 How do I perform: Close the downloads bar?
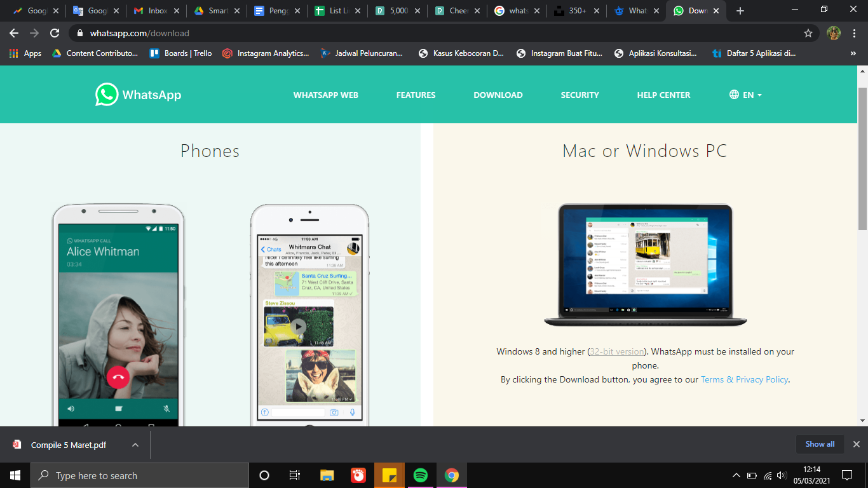pos(856,444)
